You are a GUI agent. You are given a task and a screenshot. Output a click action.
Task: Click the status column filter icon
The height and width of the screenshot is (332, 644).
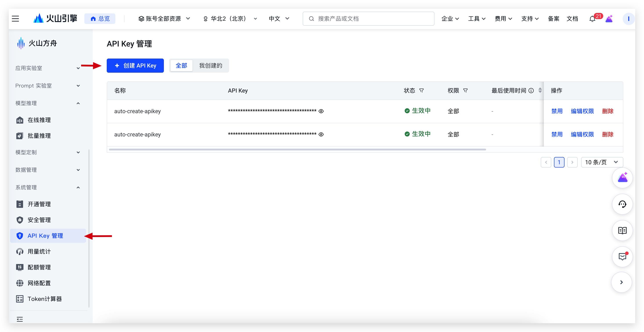pos(421,91)
